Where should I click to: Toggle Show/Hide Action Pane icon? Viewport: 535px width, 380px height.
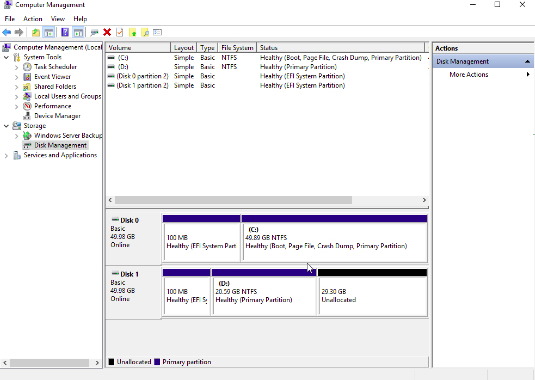[x=78, y=32]
